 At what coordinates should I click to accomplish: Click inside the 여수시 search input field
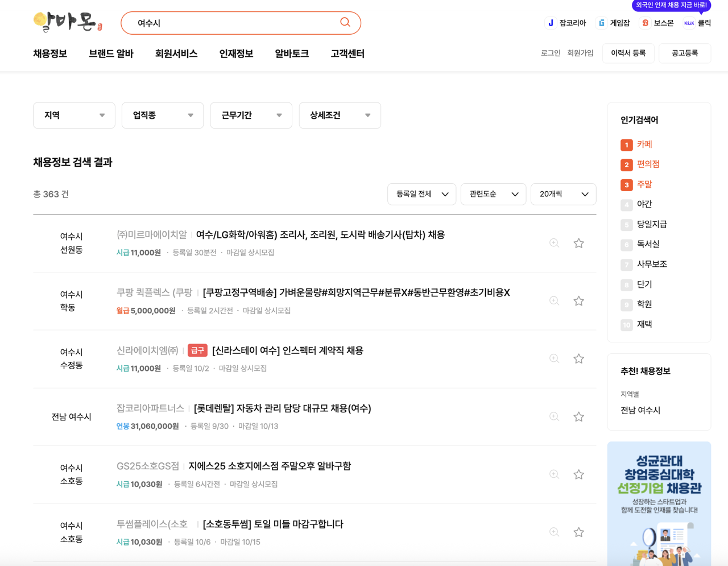[227, 22]
